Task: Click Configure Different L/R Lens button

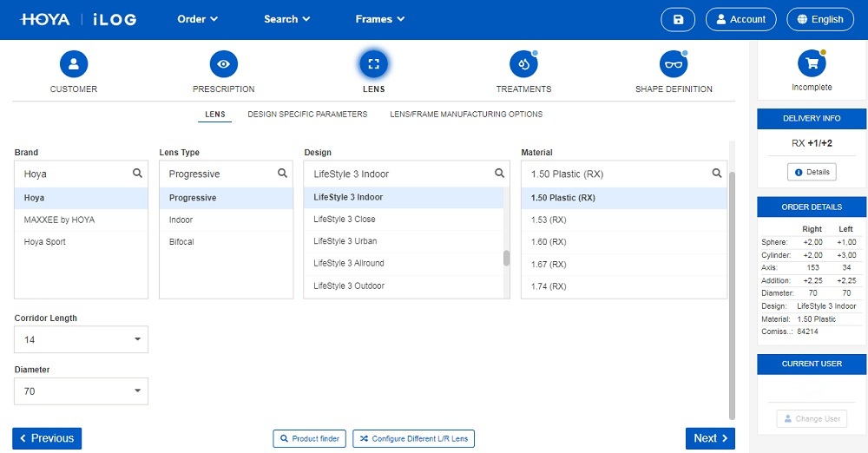Action: 413,439
